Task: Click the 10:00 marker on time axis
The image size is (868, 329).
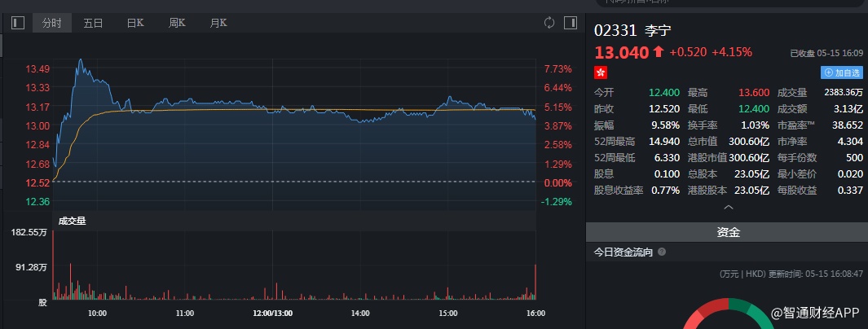Action: click(x=97, y=313)
